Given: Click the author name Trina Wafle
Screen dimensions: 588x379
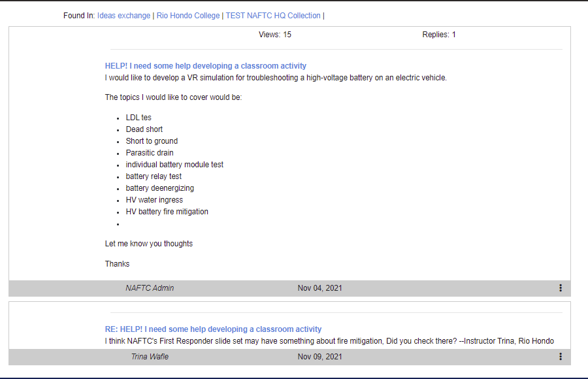Looking at the screenshot, I should 150,357.
